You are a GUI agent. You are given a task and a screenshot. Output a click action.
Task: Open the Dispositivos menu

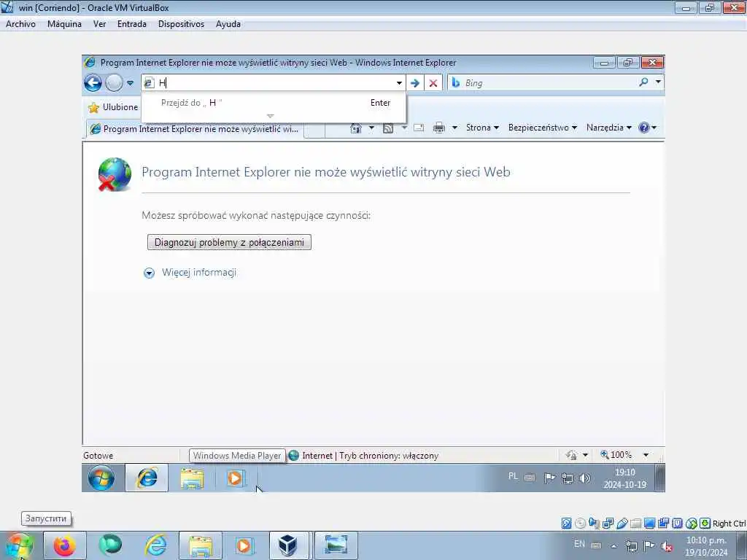point(181,24)
